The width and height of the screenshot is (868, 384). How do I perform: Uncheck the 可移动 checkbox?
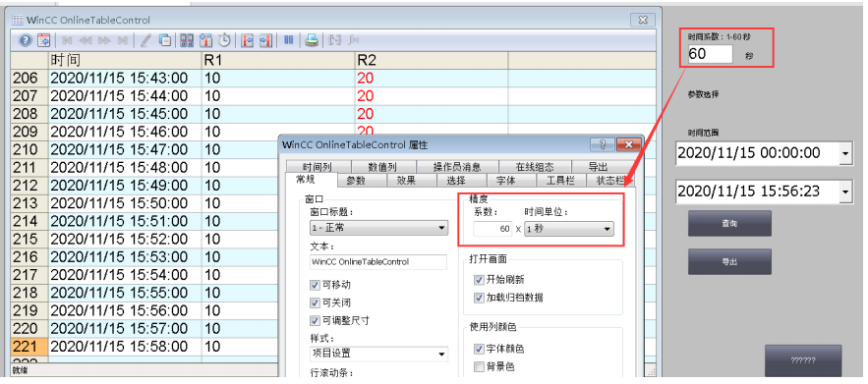click(315, 285)
